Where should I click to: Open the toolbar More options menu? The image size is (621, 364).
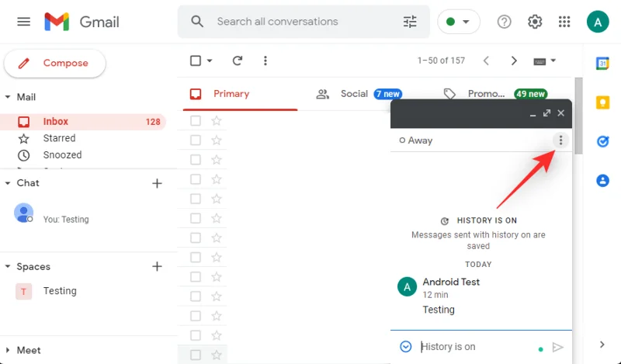pos(265,61)
